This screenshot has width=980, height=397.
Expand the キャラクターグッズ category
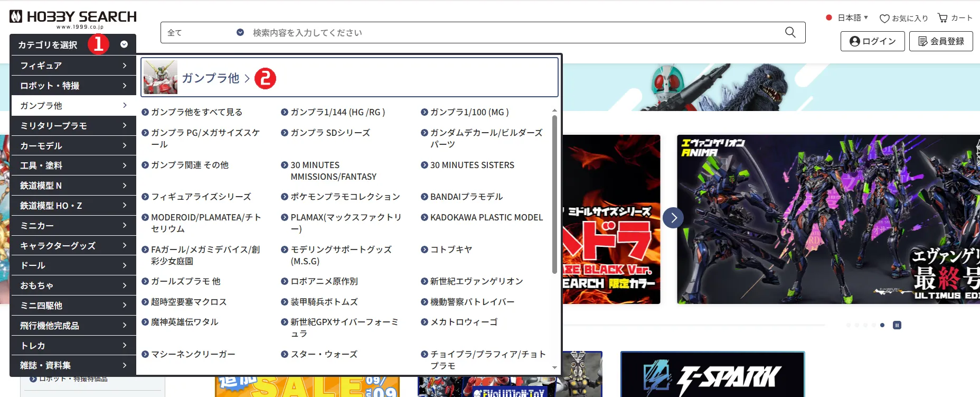click(x=73, y=246)
